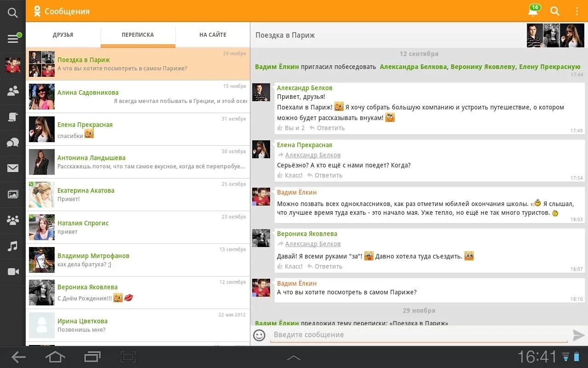Open the notes feed icon in sidebar

click(x=13, y=117)
